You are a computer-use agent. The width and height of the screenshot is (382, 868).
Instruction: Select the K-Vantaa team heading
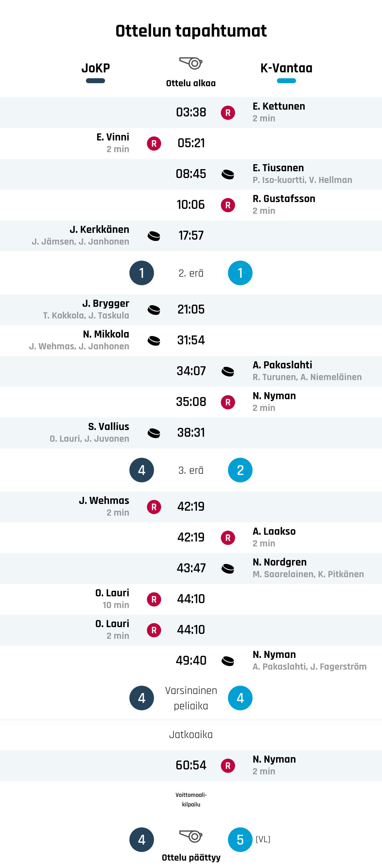(286, 68)
